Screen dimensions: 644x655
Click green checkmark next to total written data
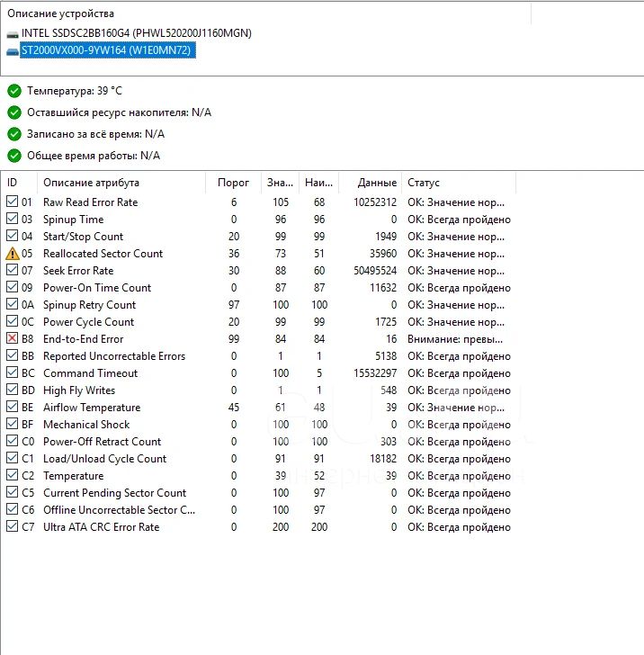pos(13,134)
